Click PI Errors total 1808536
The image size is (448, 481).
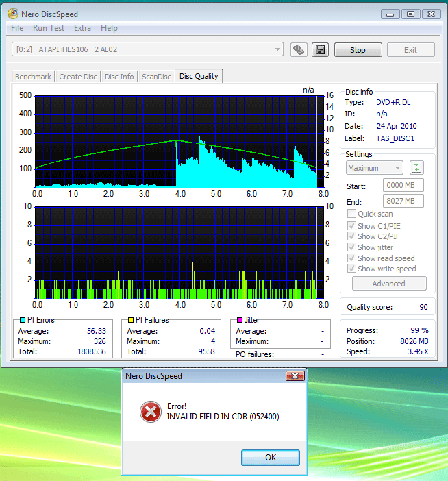(92, 351)
